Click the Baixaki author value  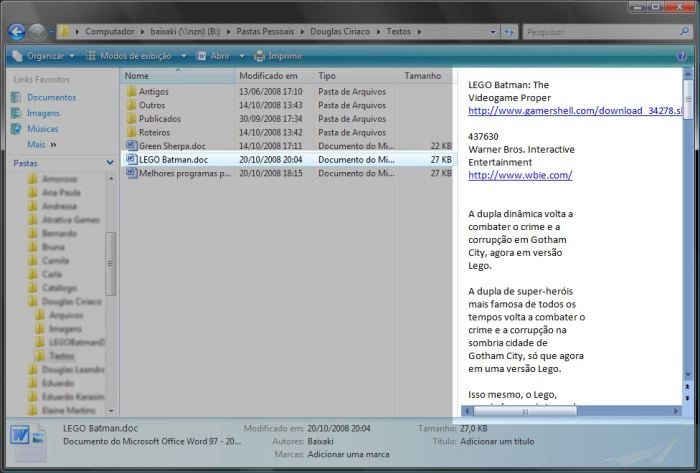point(321,441)
